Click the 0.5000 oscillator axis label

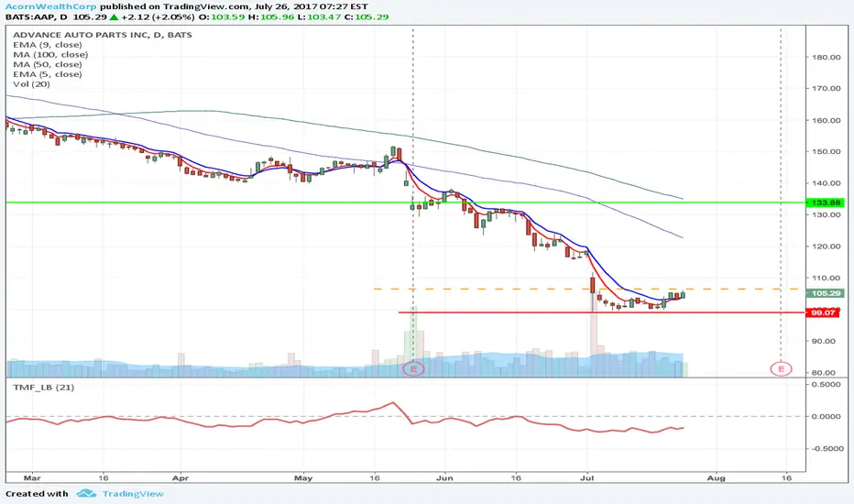point(827,385)
